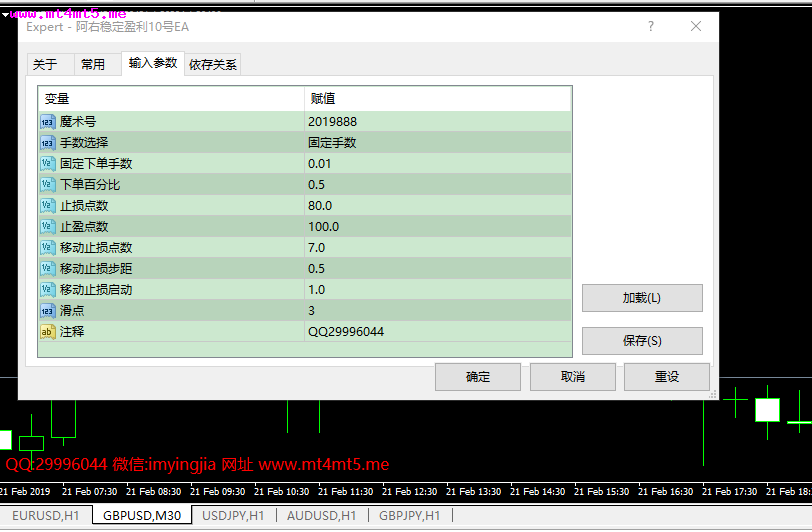Click the double-type icon beside 止盈点数
This screenshot has height=532, width=812.
pyautogui.click(x=47, y=227)
